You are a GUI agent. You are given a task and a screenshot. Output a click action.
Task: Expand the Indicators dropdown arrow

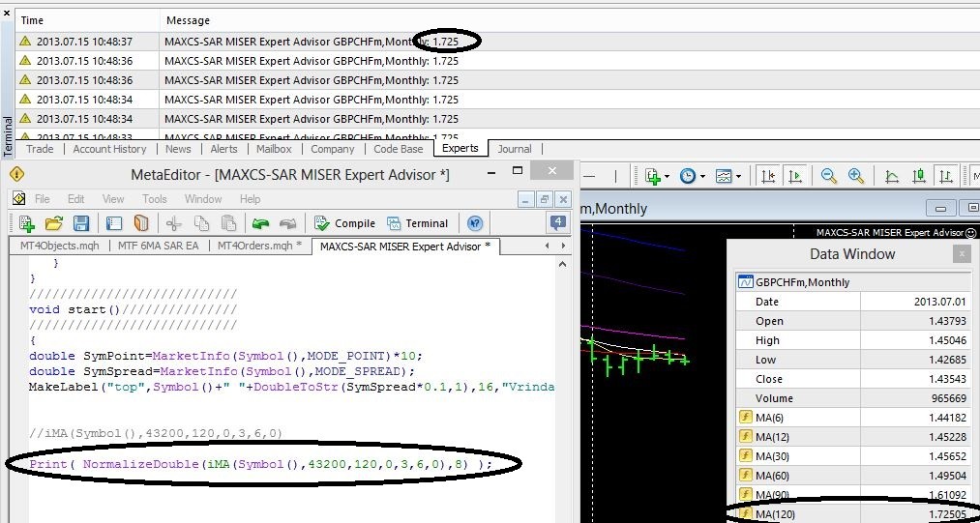pos(667,177)
